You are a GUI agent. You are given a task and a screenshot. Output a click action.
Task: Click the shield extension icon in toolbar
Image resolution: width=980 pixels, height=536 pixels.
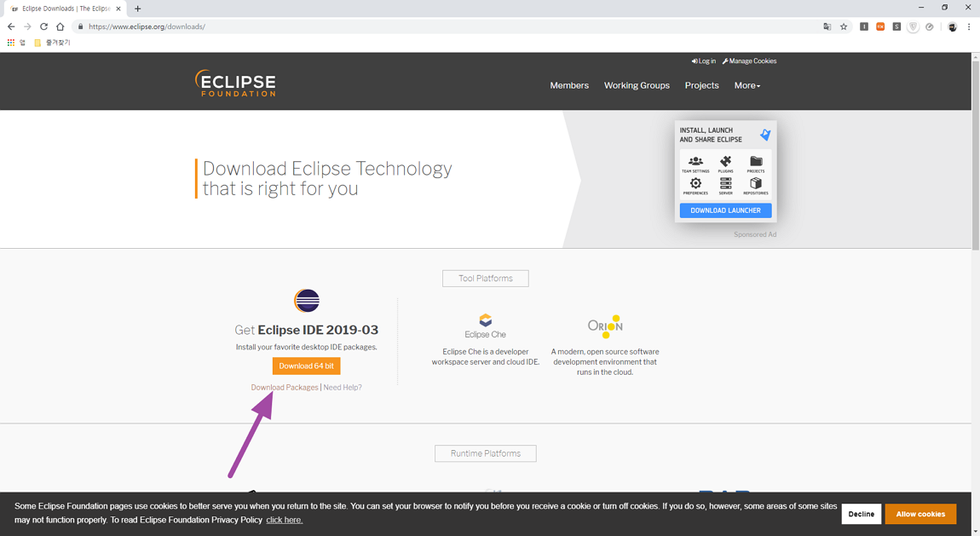pos(914,26)
